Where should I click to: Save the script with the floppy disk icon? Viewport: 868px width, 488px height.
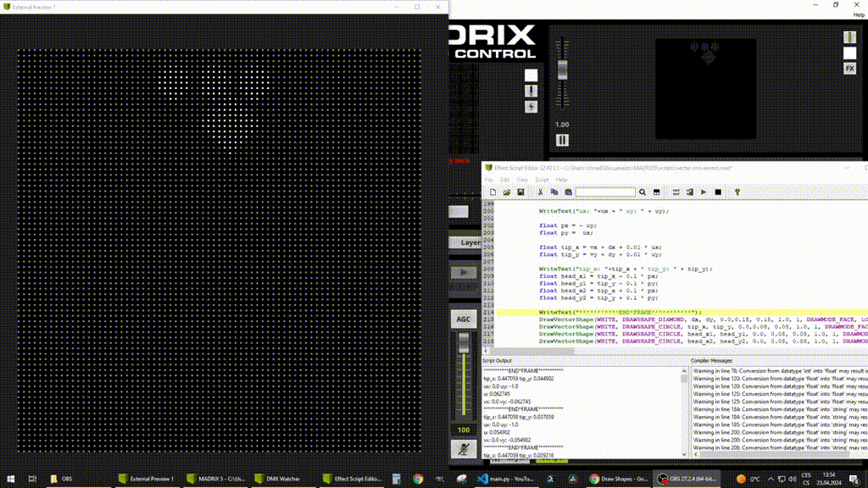click(x=520, y=192)
